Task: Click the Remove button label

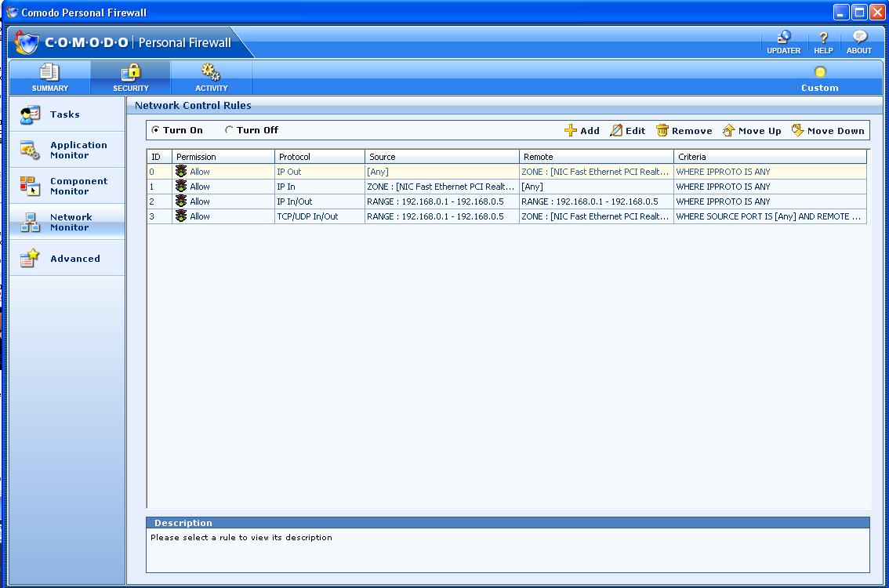Action: (691, 131)
